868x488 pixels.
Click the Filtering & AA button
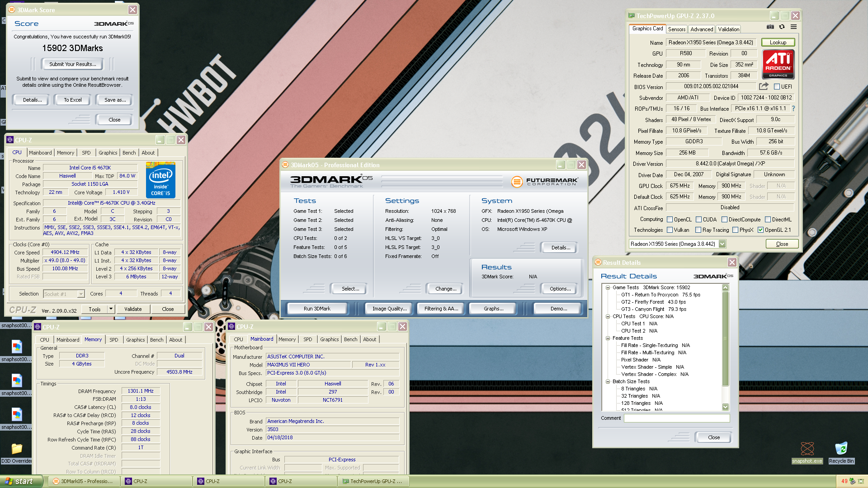[441, 309]
